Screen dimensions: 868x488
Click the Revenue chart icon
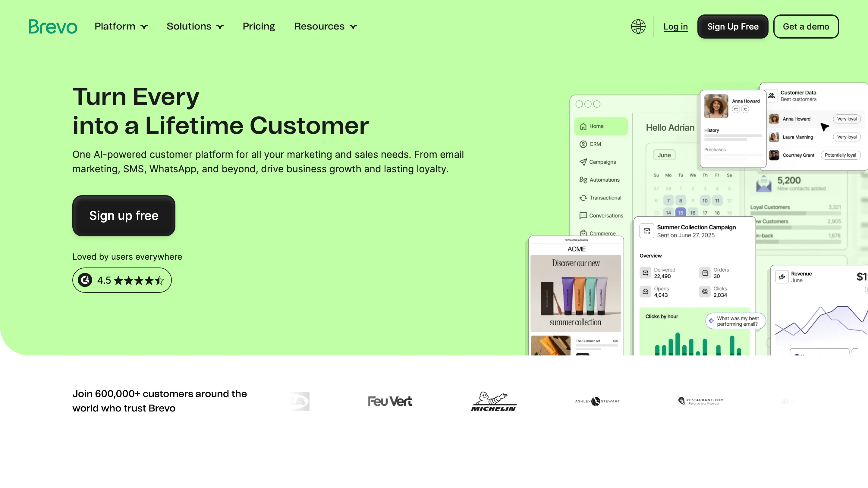(x=782, y=277)
